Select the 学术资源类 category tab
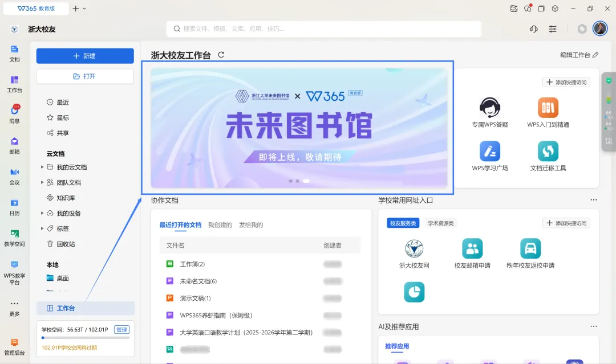 [x=440, y=223]
